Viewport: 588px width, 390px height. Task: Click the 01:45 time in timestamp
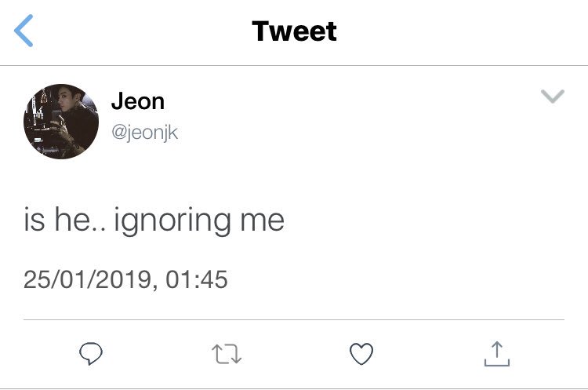(x=197, y=279)
